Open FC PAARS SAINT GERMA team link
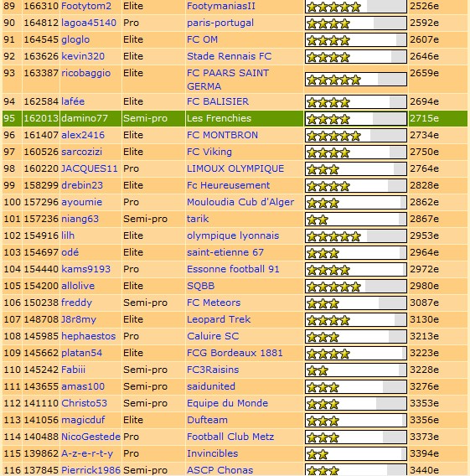The height and width of the screenshot is (476, 470). click(x=228, y=80)
